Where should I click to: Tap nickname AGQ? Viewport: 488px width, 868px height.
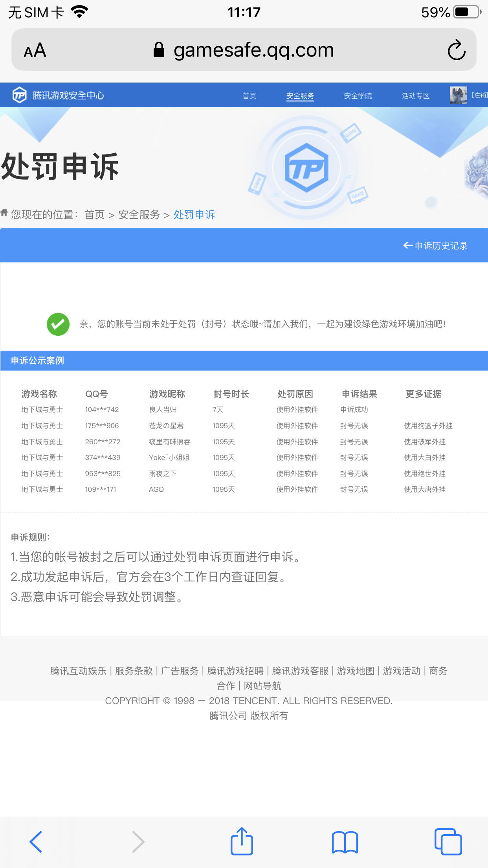click(x=156, y=489)
